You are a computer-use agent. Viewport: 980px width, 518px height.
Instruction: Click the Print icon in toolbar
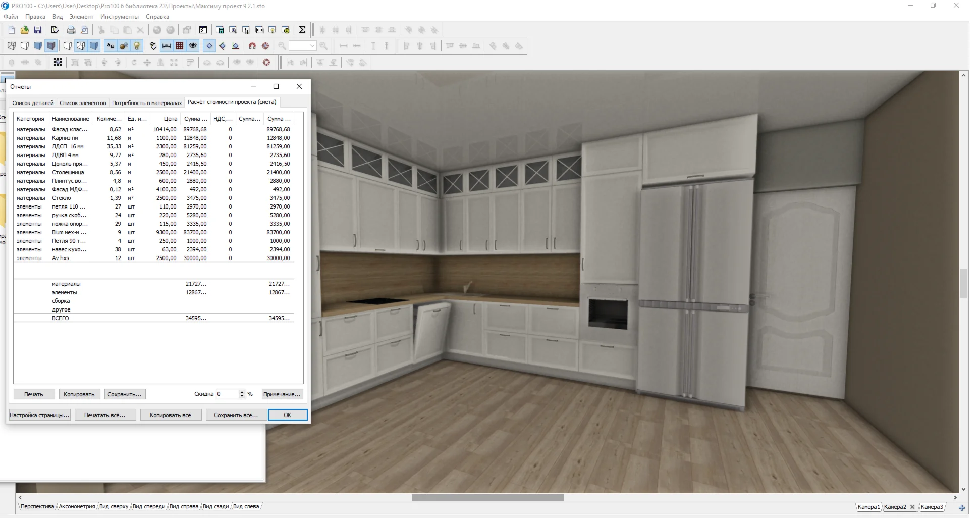(x=71, y=30)
